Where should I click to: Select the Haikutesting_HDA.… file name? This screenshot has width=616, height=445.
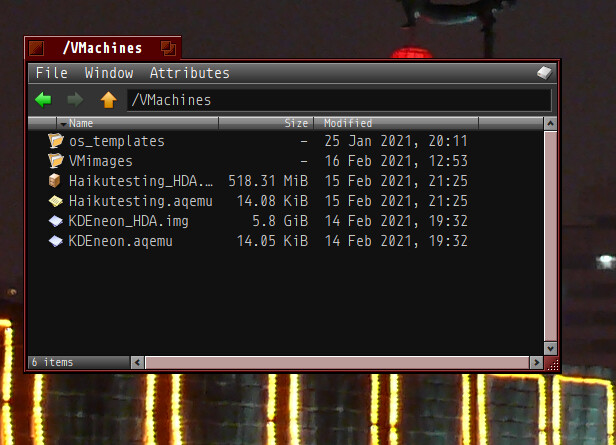coord(141,181)
